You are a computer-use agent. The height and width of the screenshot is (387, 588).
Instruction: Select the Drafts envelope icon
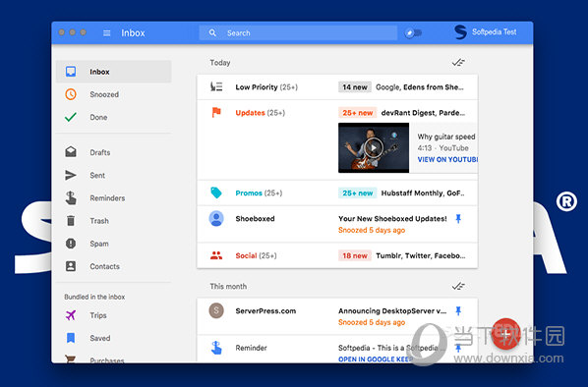tap(71, 151)
